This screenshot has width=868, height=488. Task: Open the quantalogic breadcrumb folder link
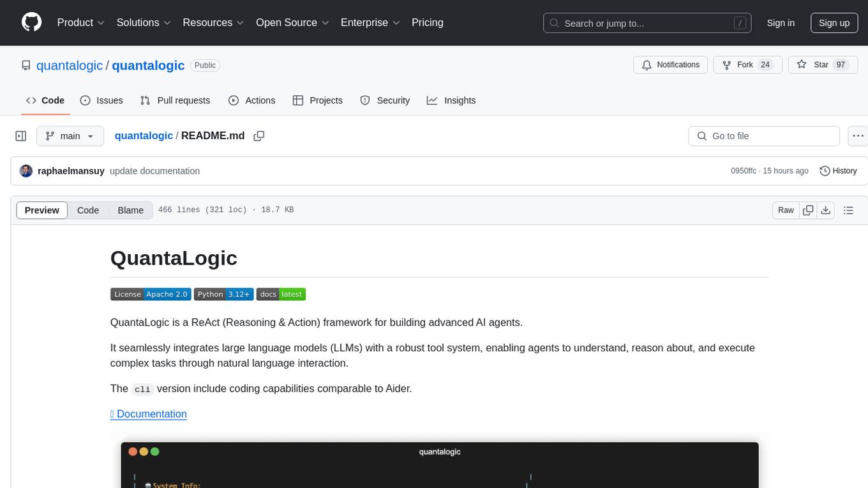(144, 135)
